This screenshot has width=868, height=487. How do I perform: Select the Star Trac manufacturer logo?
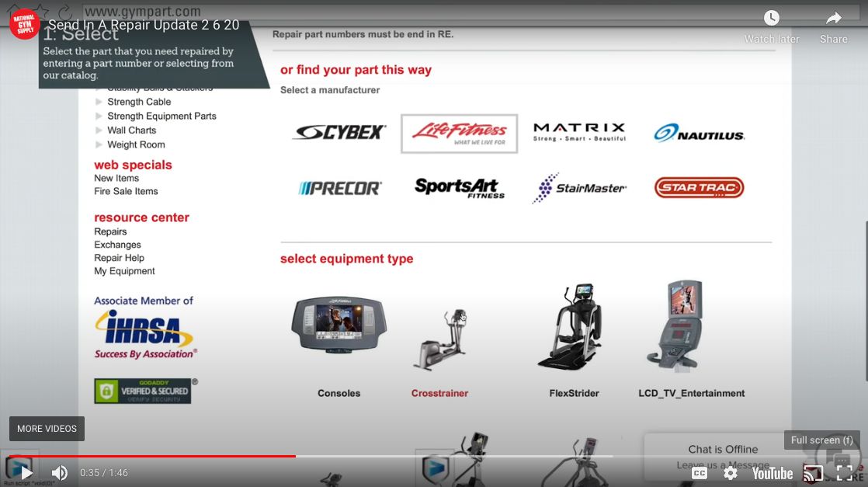click(x=700, y=187)
